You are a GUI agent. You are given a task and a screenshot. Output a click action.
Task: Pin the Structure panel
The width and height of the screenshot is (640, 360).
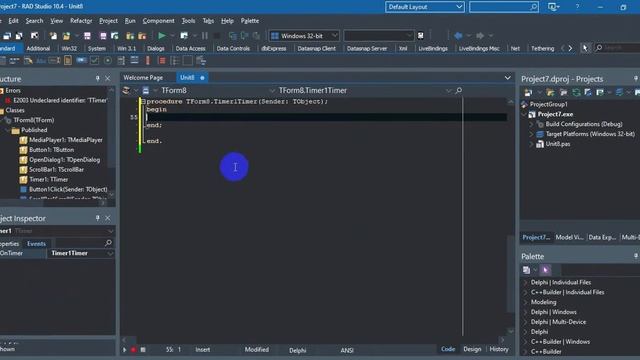(x=98, y=78)
